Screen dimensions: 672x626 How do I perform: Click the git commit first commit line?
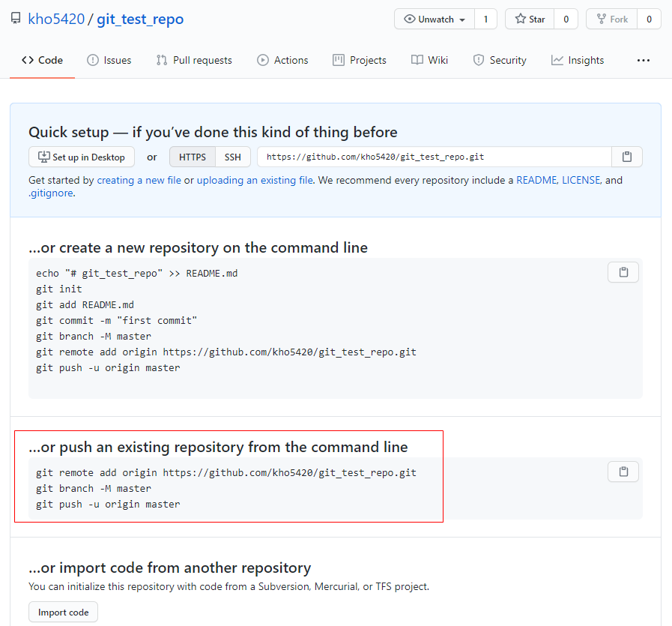117,321
